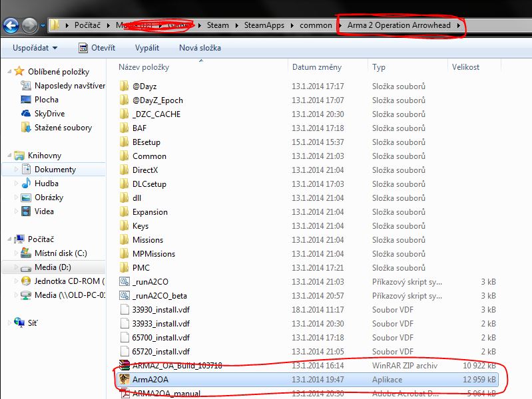
Task: Select the Videa library
Action: coord(44,211)
